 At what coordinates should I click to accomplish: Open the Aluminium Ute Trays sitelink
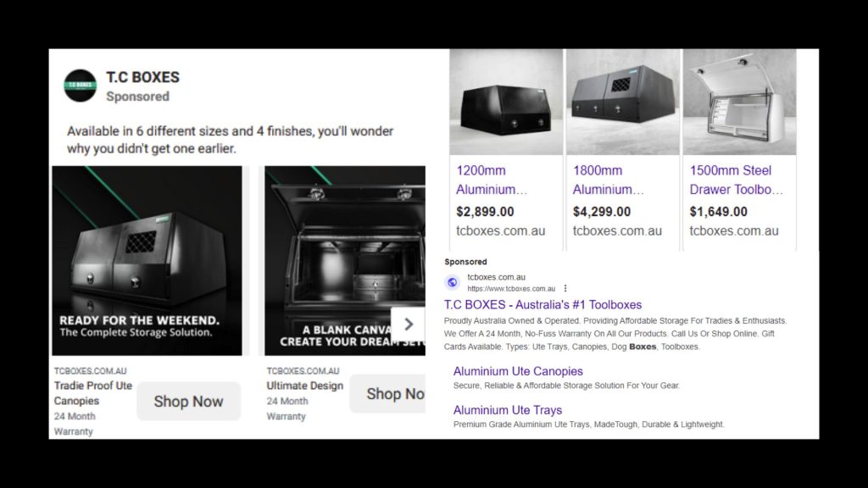tap(508, 410)
